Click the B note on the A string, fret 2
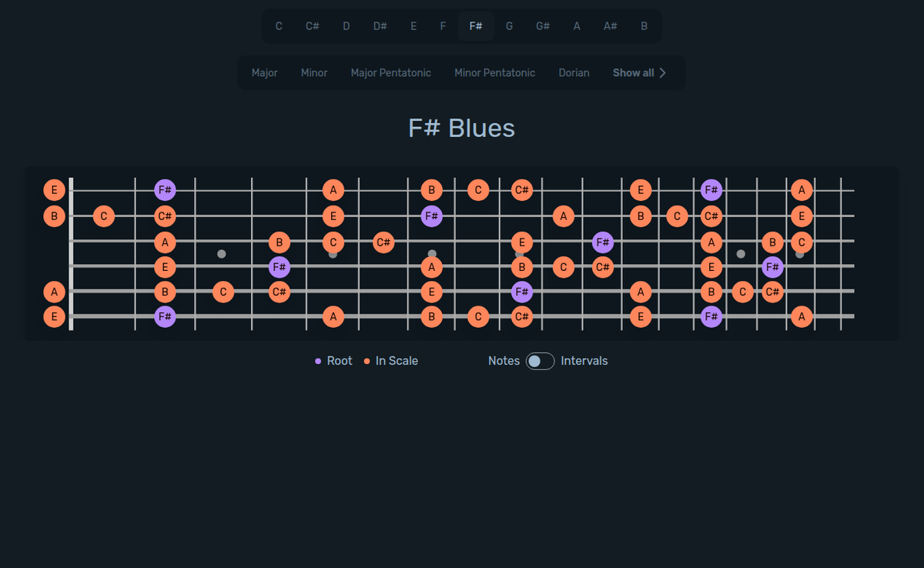This screenshot has width=924, height=568. 165,292
